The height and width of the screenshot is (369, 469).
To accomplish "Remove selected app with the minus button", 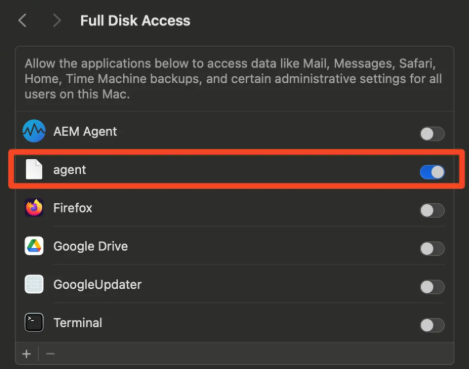I will click(50, 354).
